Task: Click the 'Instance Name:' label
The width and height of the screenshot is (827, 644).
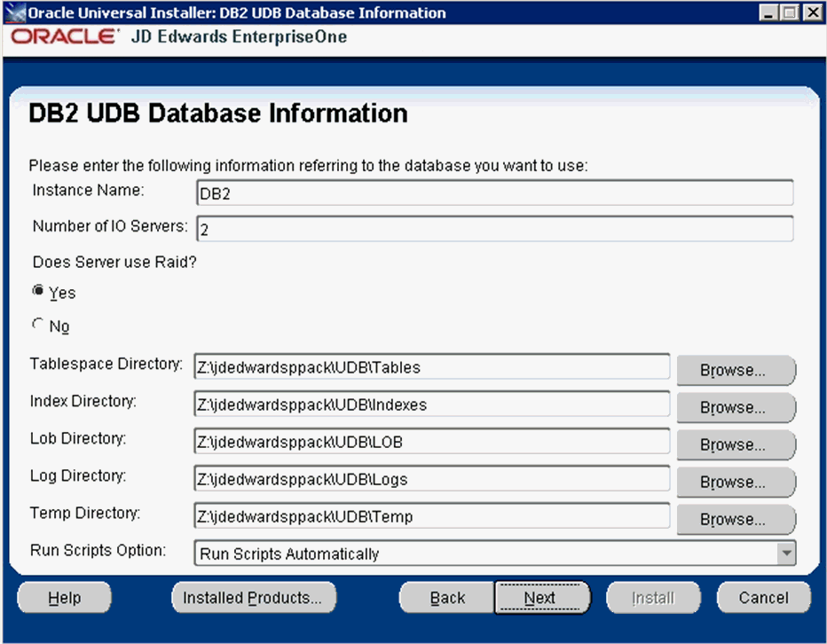Action: tap(88, 190)
